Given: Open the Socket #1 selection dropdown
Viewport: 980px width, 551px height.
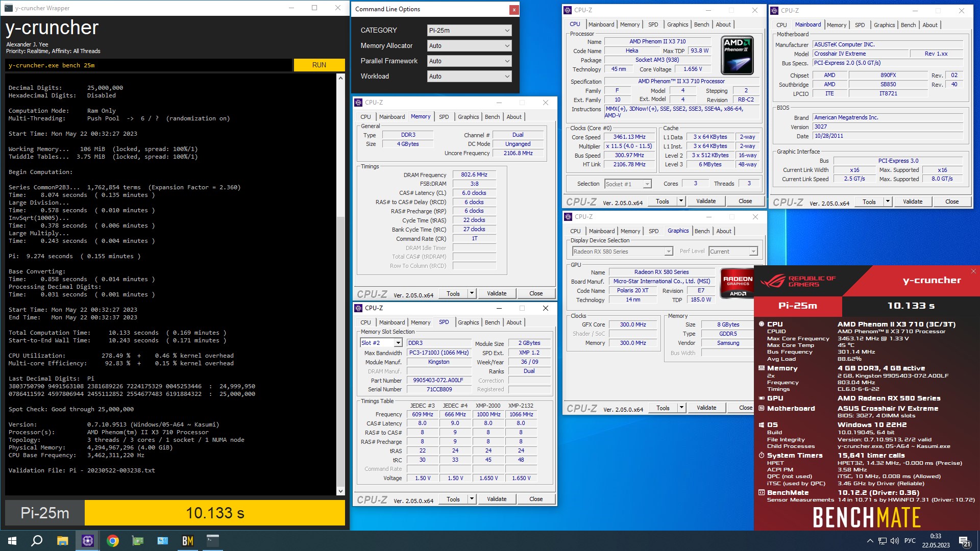Looking at the screenshot, I should pyautogui.click(x=628, y=184).
